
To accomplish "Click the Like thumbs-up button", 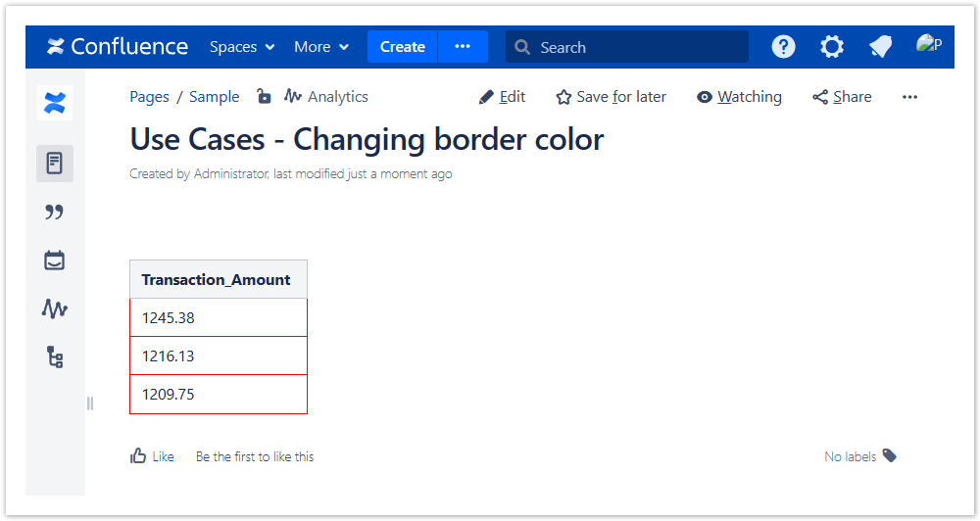I will coord(152,456).
